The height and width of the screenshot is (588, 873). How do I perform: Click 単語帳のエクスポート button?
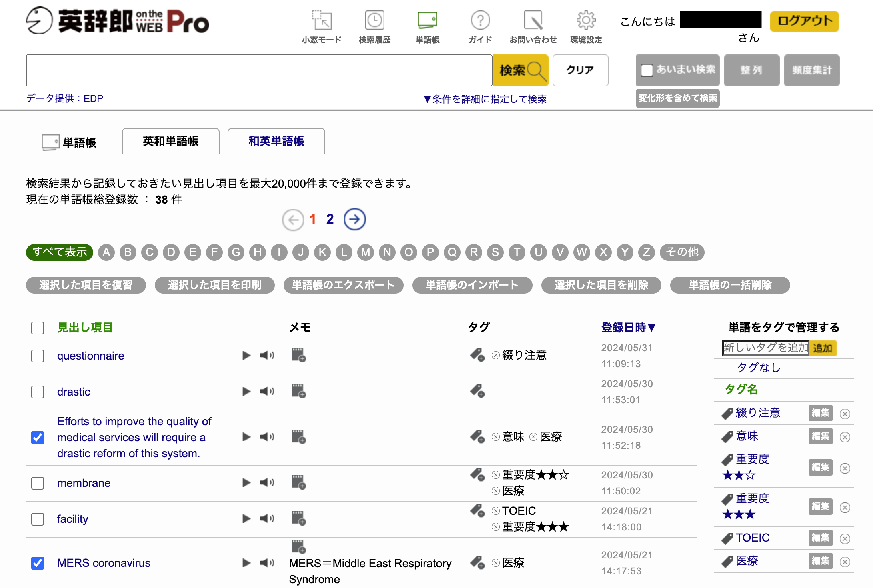(x=343, y=285)
